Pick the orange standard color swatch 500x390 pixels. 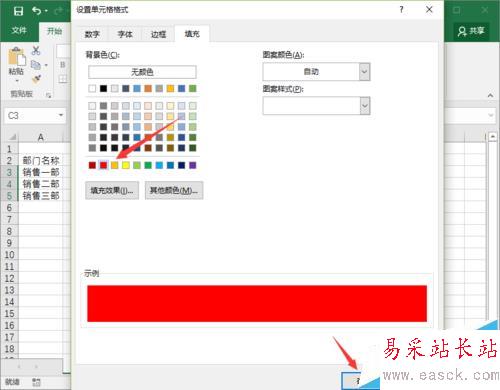[x=115, y=165]
